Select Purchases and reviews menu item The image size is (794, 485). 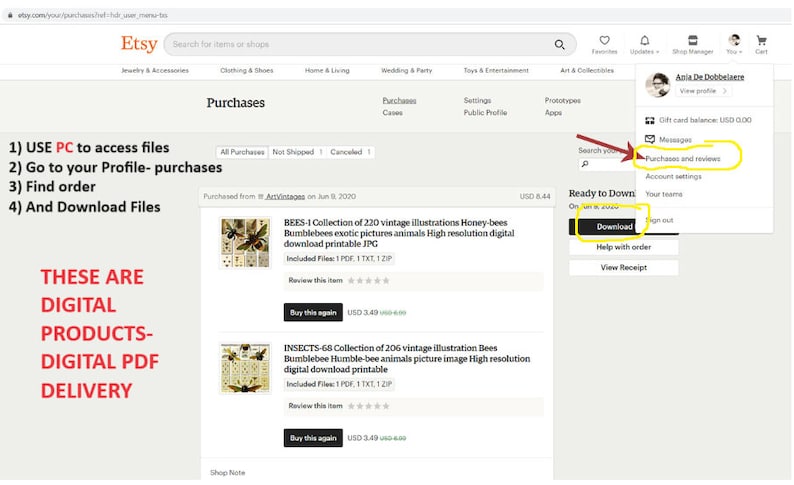click(x=682, y=158)
